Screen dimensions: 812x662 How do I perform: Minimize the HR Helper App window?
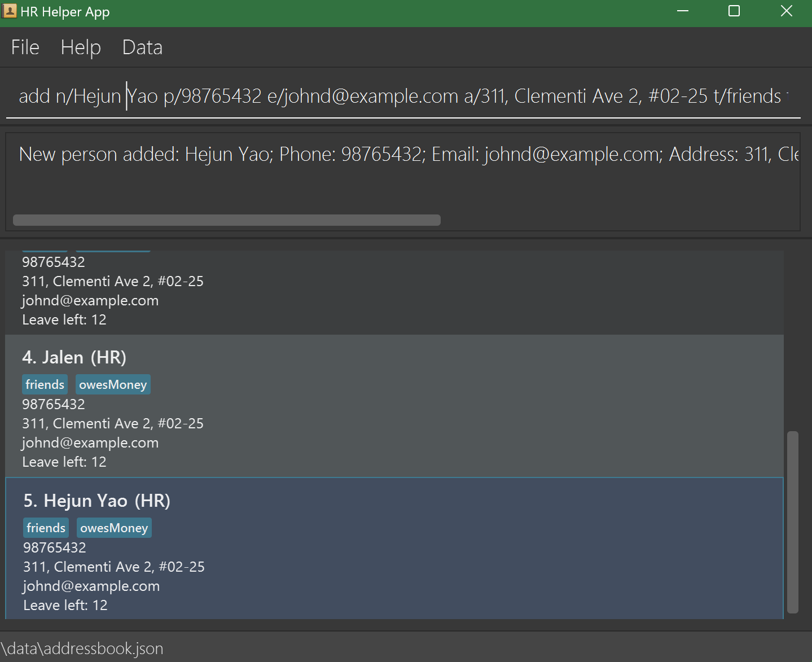click(x=683, y=11)
